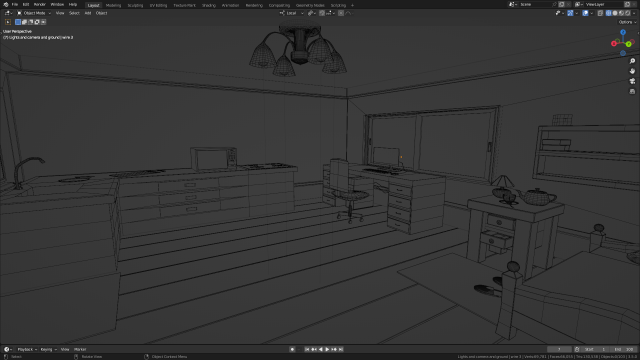Click the red X axis on the gizmo

[x=614, y=44]
